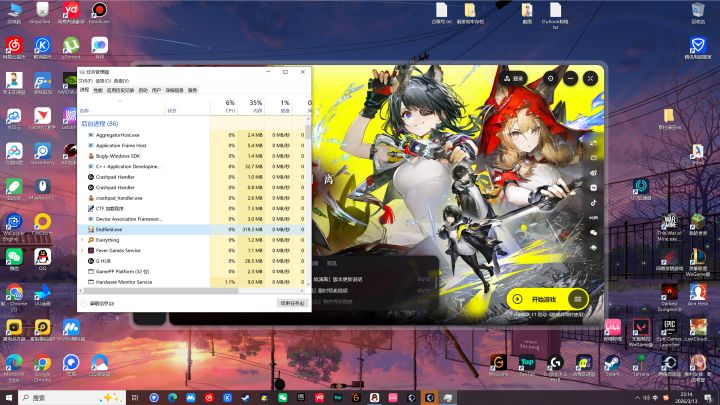This screenshot has width=720, height=405.
Task: Switch to 用户 tab in Task Manager
Action: (156, 90)
